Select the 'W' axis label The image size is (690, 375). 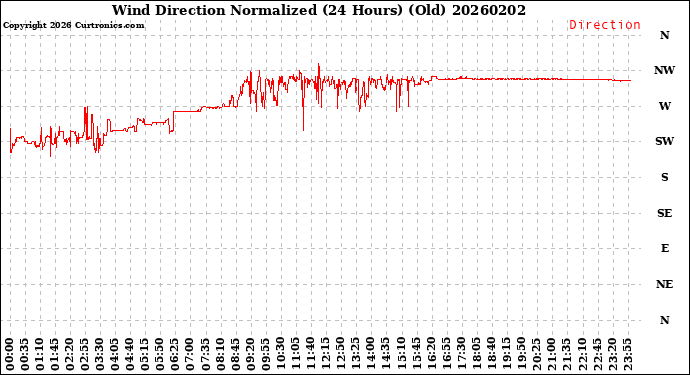click(x=664, y=106)
